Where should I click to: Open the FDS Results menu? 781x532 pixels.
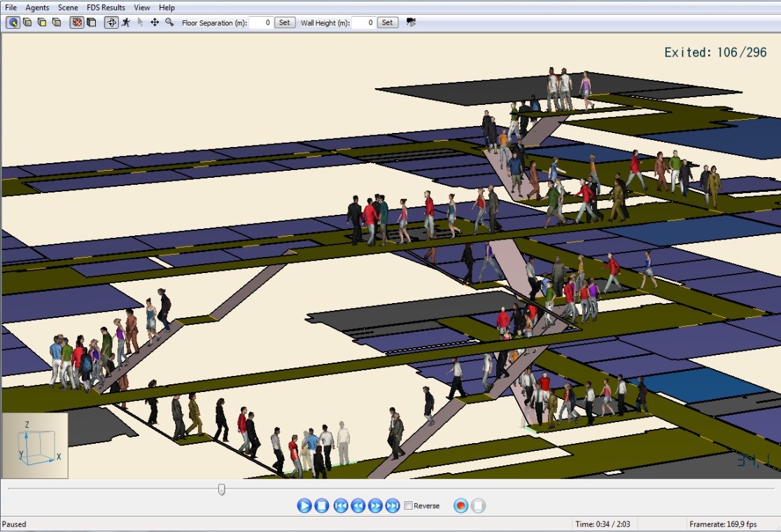(106, 8)
